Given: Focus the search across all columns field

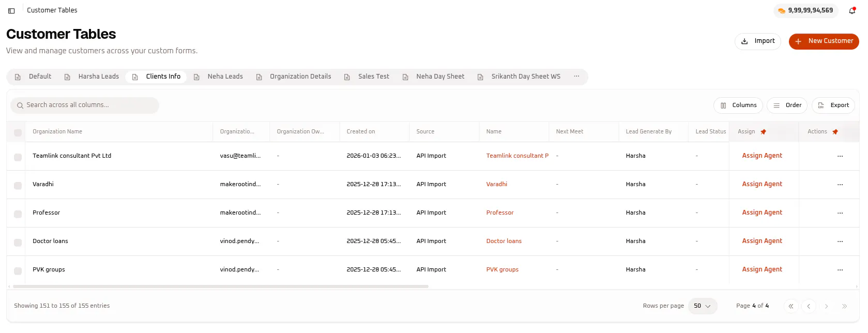Looking at the screenshot, I should click(x=85, y=105).
